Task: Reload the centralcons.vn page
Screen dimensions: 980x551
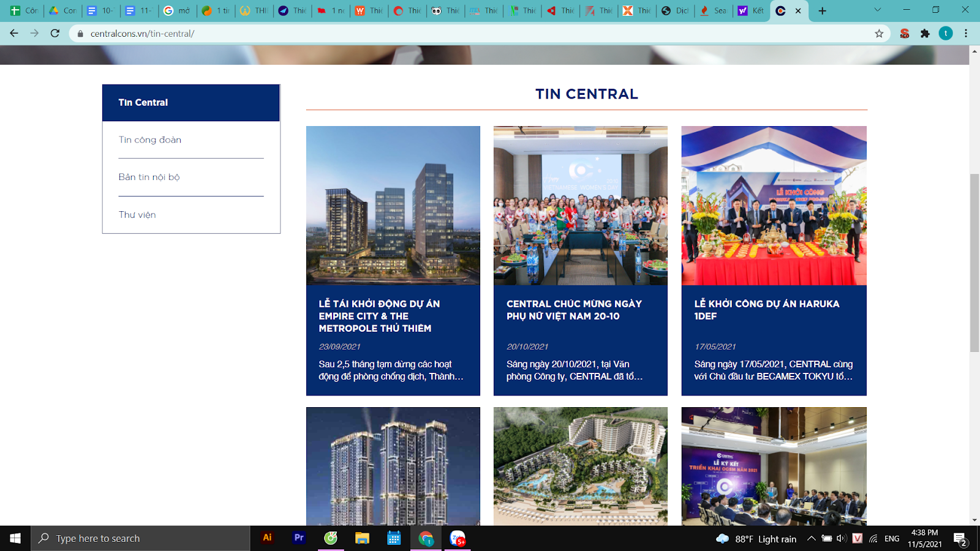Action: click(x=55, y=33)
